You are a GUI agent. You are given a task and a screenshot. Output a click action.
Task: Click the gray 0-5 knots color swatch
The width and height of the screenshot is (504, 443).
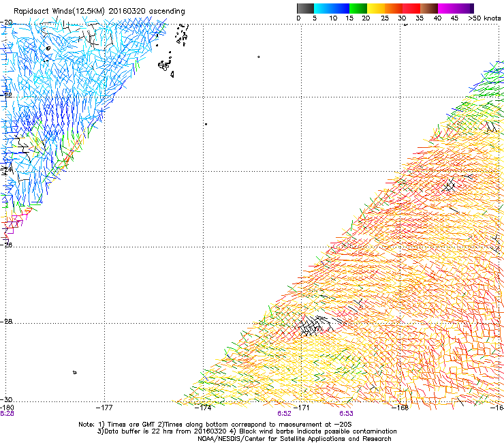point(305,8)
